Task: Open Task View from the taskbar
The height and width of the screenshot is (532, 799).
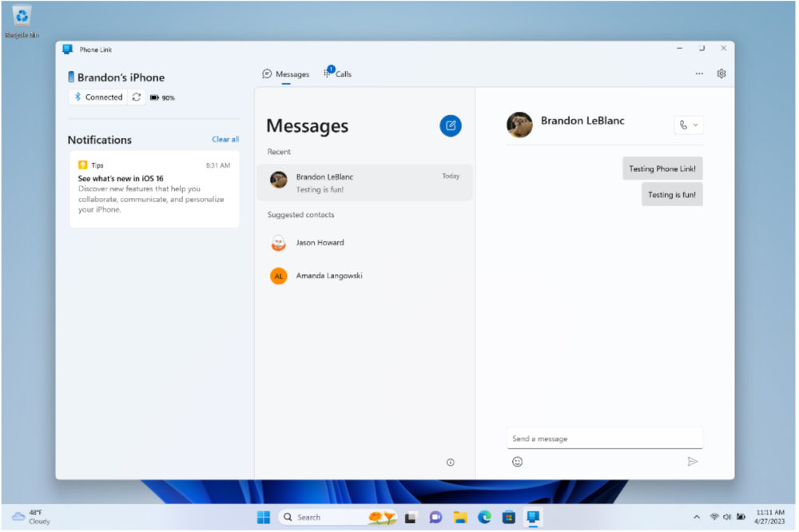Action: (411, 518)
